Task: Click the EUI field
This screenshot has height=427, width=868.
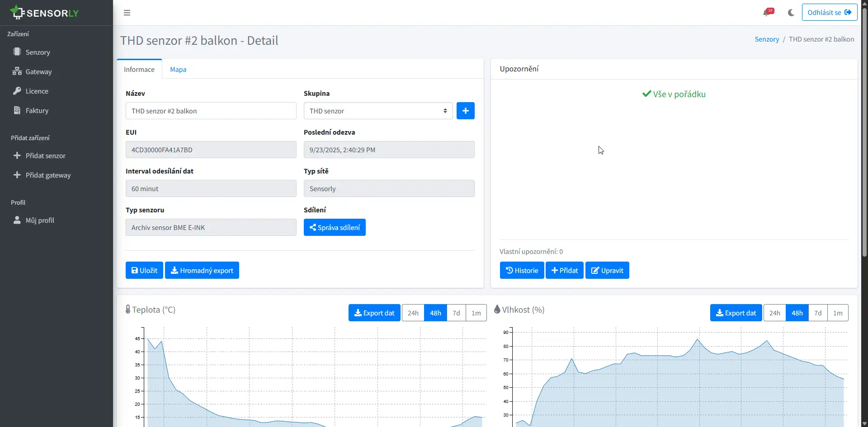Action: [x=211, y=150]
